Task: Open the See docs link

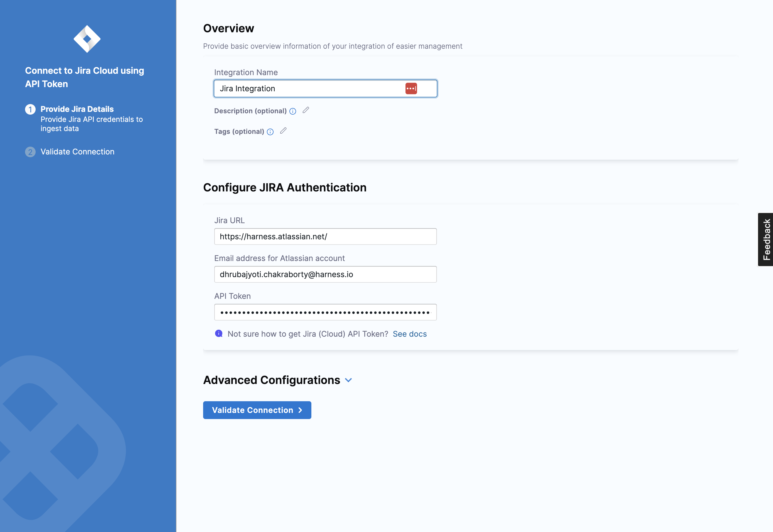Action: point(409,334)
